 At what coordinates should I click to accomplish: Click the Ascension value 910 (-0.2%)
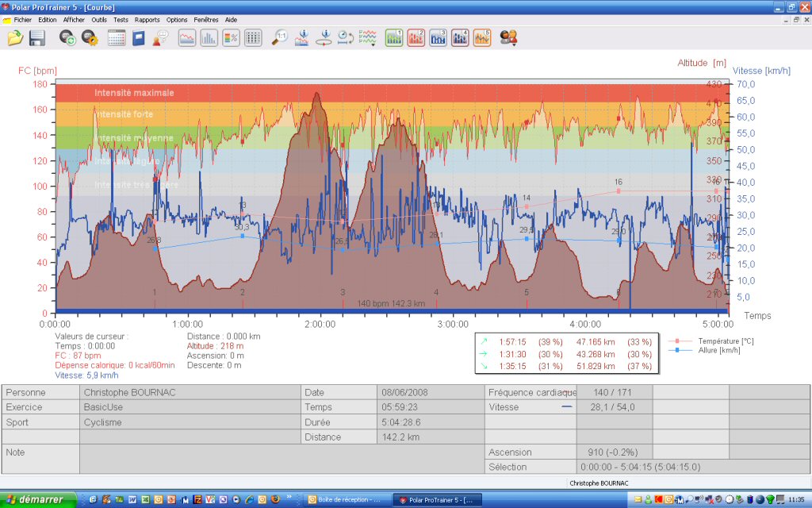613,452
